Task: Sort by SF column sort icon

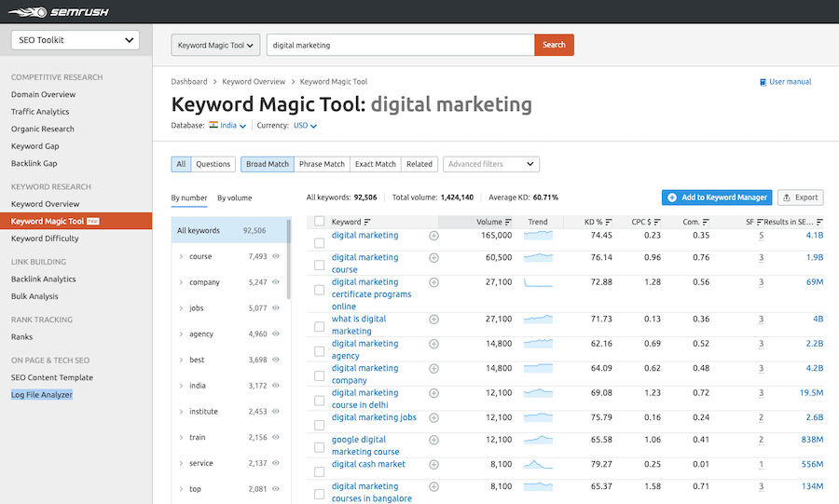Action: [x=760, y=222]
